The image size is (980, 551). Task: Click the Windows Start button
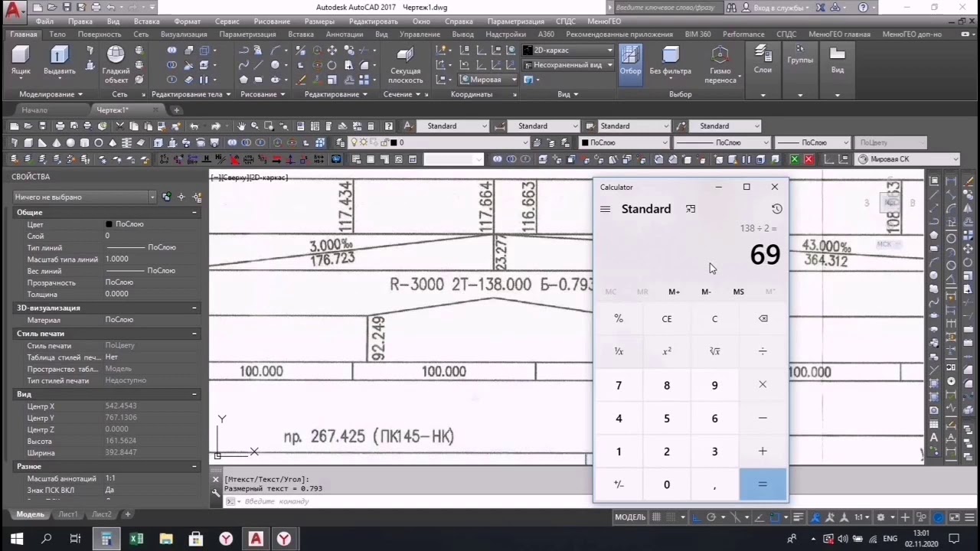click(17, 539)
